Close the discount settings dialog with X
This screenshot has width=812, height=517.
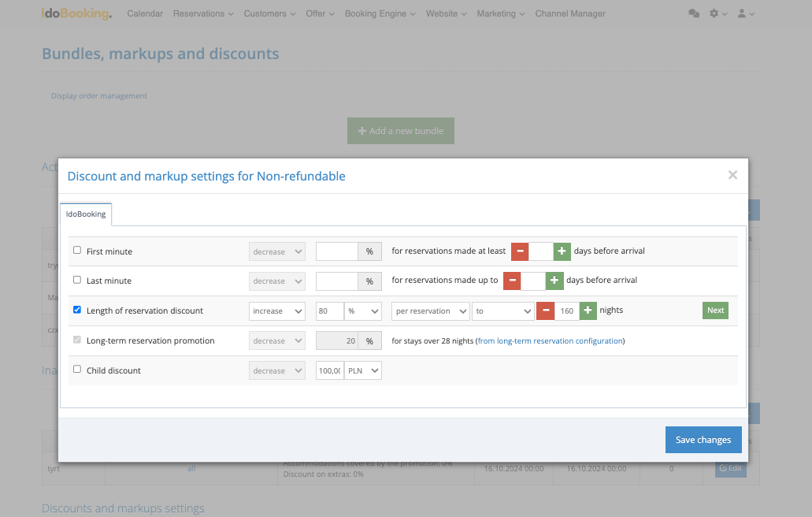point(732,175)
